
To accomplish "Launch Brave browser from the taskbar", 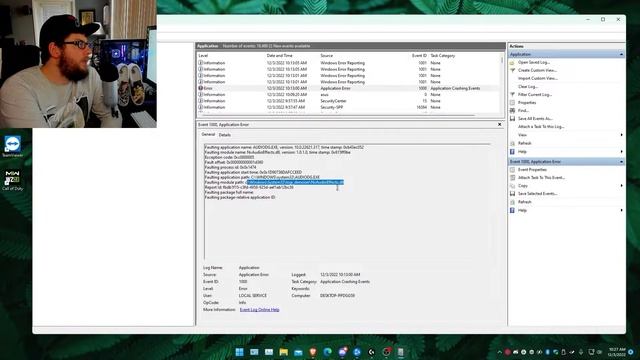I will [x=313, y=352].
